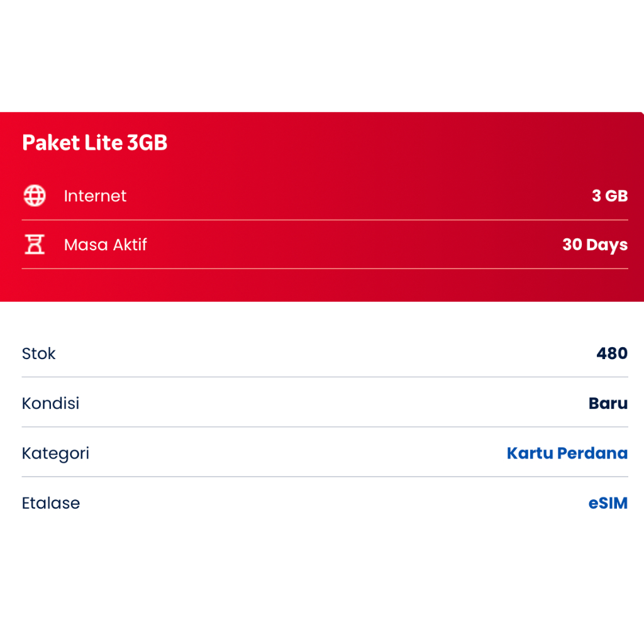Viewport: 644px width, 644px height.
Task: Click the divider line under Internet row
Action: pyautogui.click(x=325, y=220)
